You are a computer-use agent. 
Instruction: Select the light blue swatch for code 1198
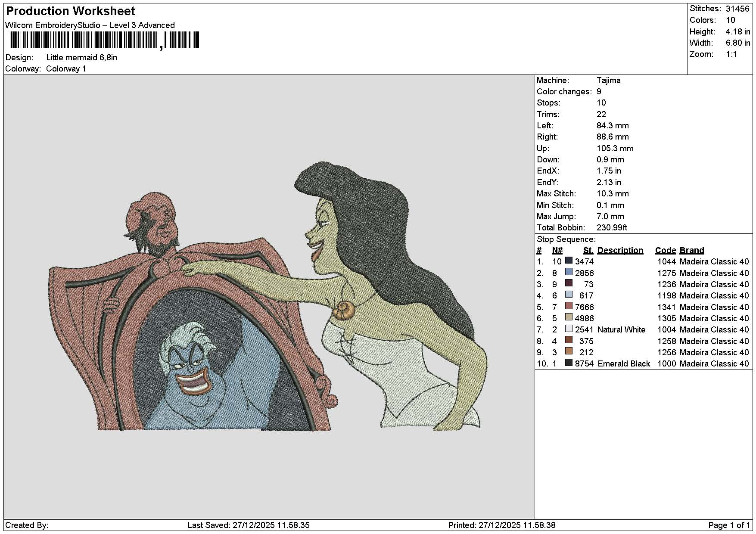coord(569,295)
